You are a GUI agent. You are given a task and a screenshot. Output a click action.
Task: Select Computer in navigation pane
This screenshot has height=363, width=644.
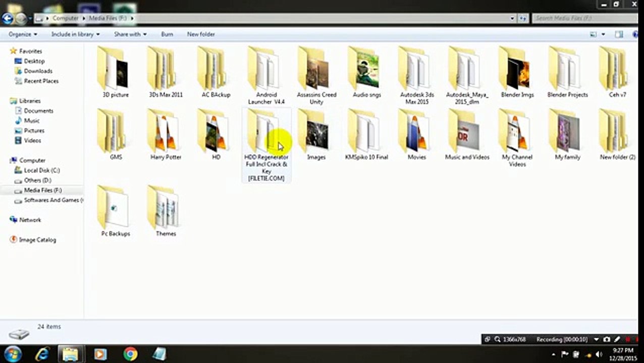click(32, 160)
